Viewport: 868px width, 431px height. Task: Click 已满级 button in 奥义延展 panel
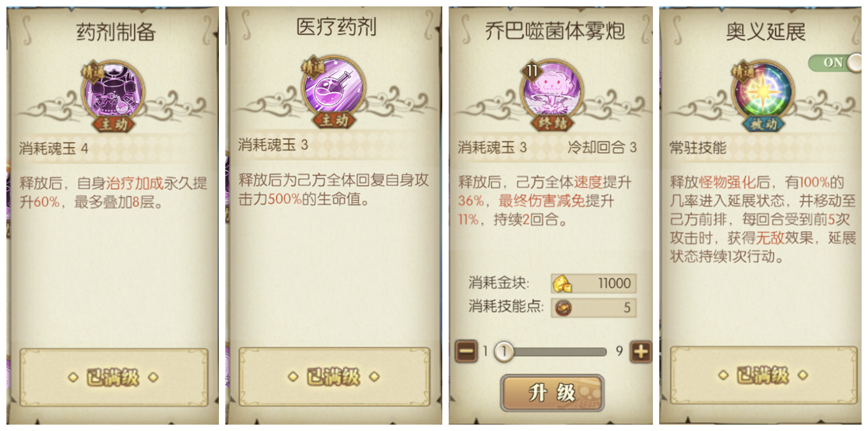[x=764, y=375]
